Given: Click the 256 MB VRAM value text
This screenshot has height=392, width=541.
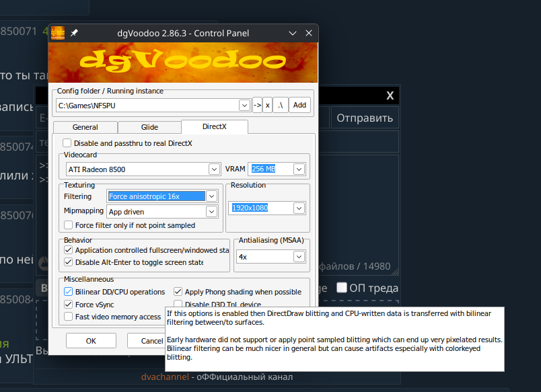Looking at the screenshot, I should point(264,169).
